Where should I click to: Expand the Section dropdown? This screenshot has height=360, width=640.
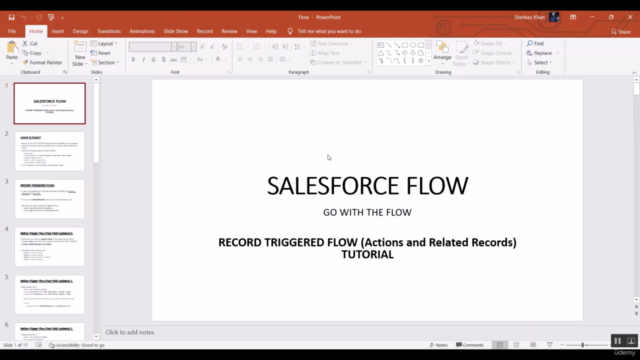(x=105, y=62)
